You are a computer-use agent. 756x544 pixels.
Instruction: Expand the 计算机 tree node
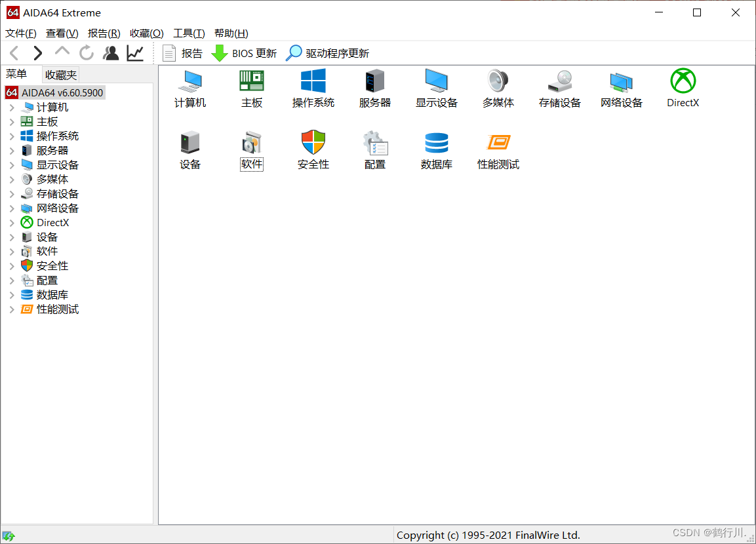pyautogui.click(x=12, y=107)
